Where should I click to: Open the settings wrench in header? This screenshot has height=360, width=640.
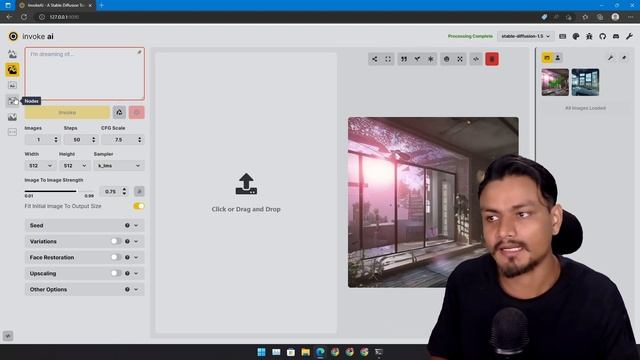[x=629, y=36]
